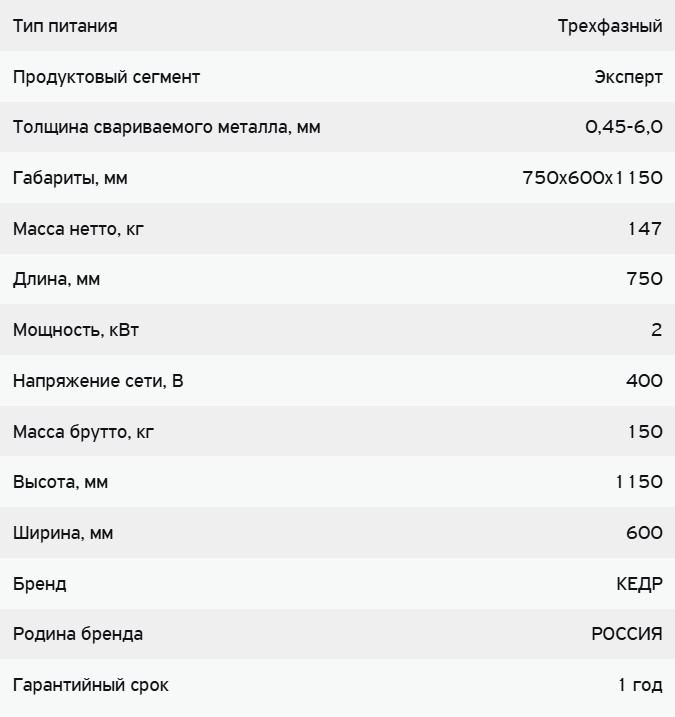This screenshot has height=717, width=675.
Task: Click the "Длина, мм" label
Action: pos(56,279)
